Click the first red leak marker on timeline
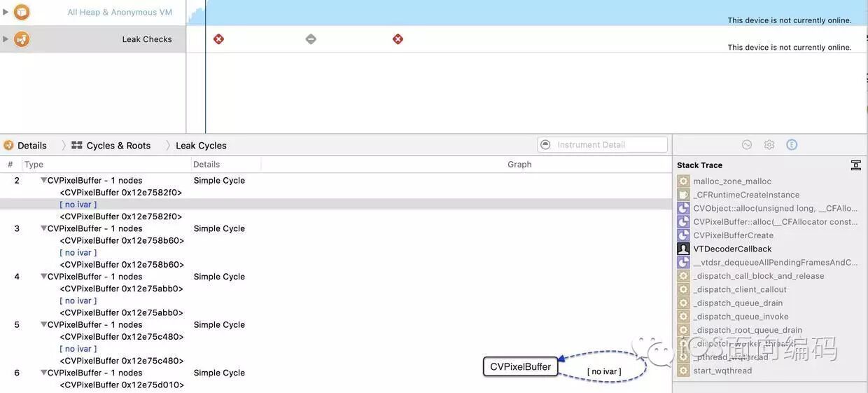The height and width of the screenshot is (393, 868). click(218, 39)
